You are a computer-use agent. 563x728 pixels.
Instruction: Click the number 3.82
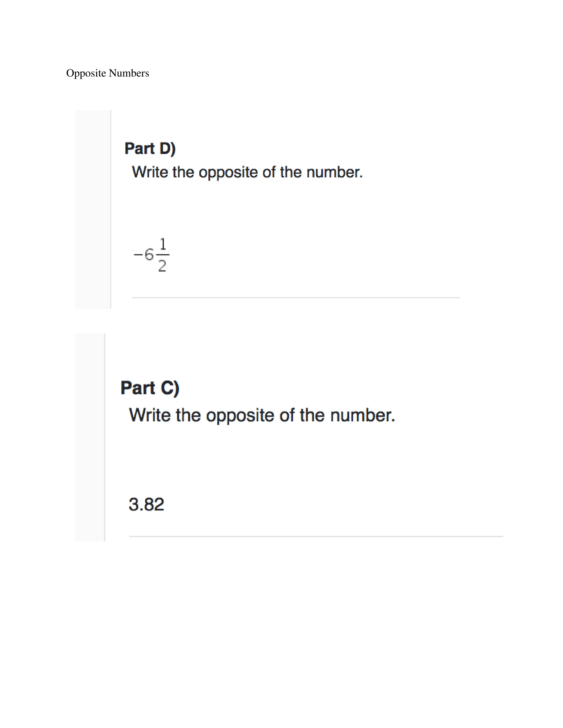pyautogui.click(x=146, y=504)
